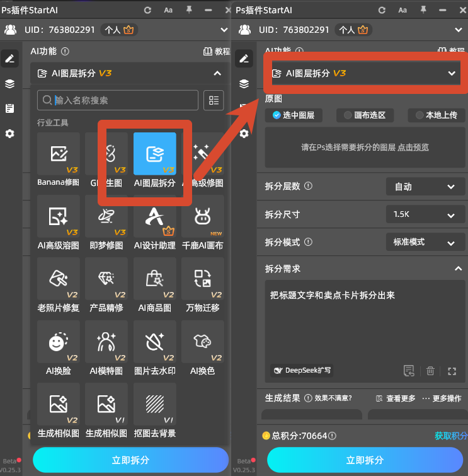The width and height of the screenshot is (468, 476).
Task: Click the DeepSeek扩写 button
Action: tap(302, 370)
